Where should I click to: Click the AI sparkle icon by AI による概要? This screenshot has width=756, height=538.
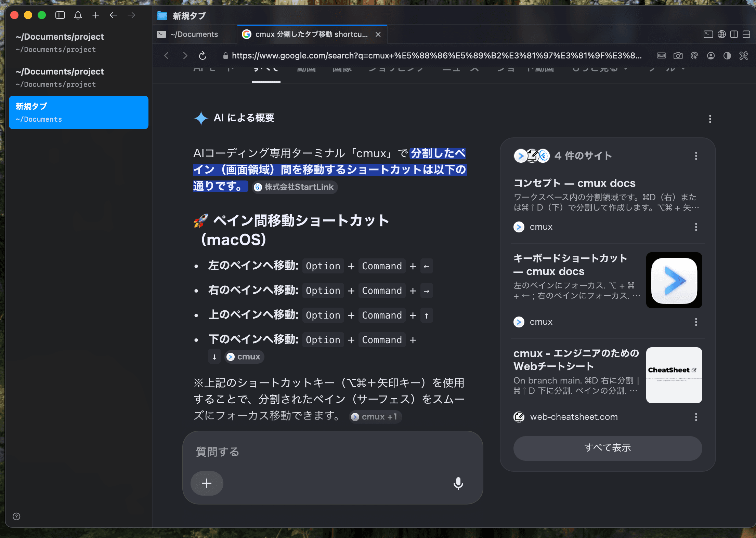[x=201, y=118]
